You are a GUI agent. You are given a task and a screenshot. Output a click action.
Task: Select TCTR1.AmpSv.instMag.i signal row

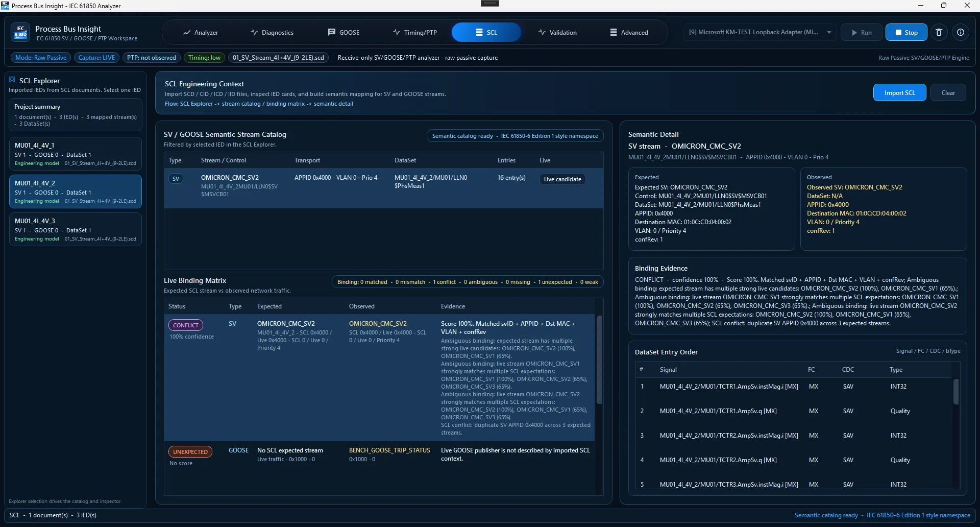click(794, 387)
